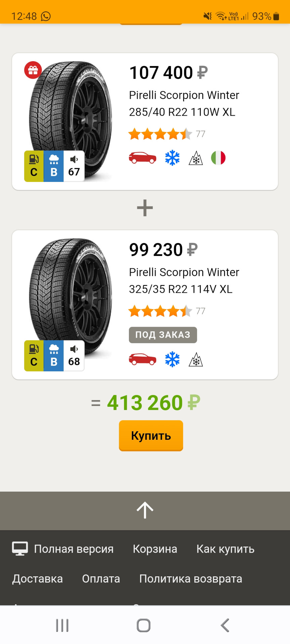Open Политика возврата page

coord(191,579)
